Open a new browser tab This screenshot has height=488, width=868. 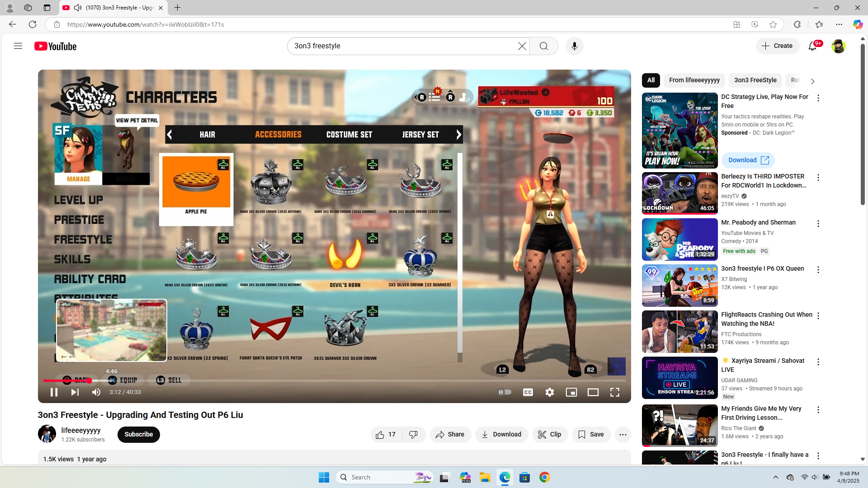pos(178,8)
